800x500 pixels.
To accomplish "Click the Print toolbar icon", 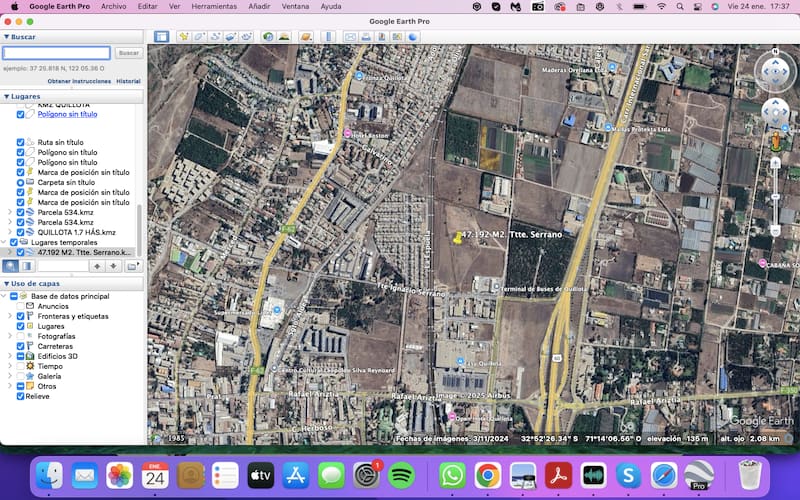I will click(x=366, y=37).
